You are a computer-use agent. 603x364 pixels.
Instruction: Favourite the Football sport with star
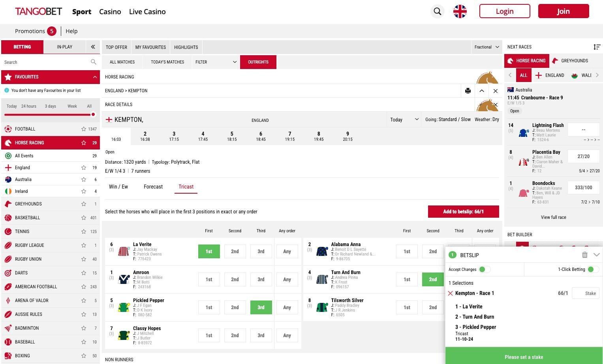(x=84, y=129)
